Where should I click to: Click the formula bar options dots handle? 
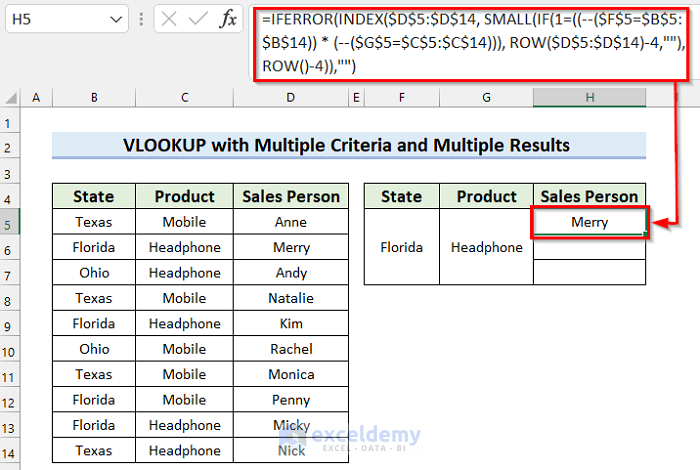(141, 19)
